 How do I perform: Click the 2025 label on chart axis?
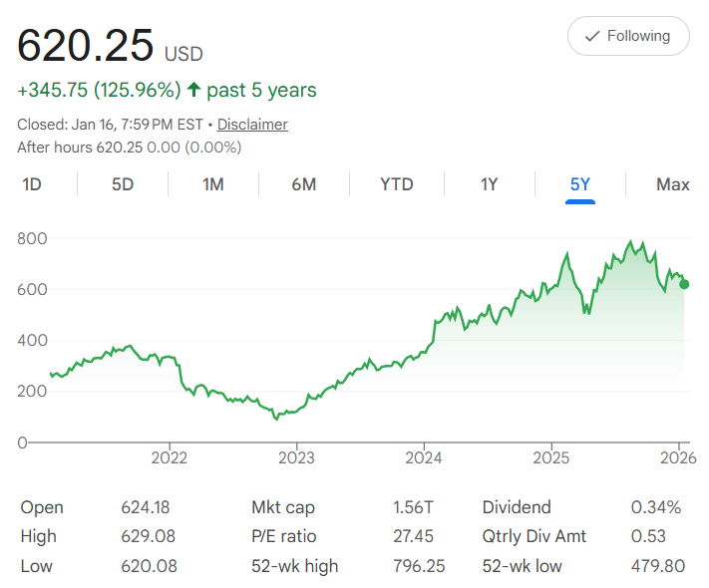550,458
